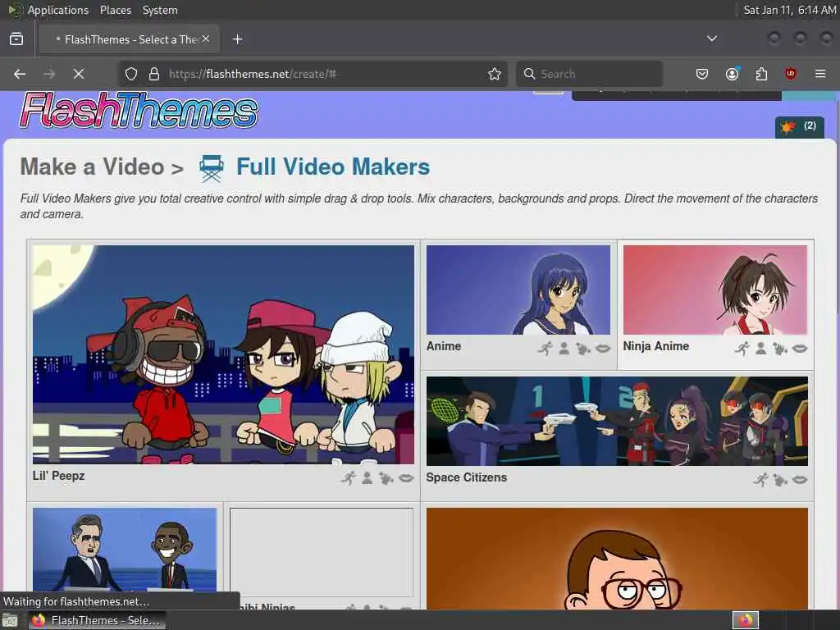Click the Ninja Anime action icon
840x630 pixels.
click(742, 349)
